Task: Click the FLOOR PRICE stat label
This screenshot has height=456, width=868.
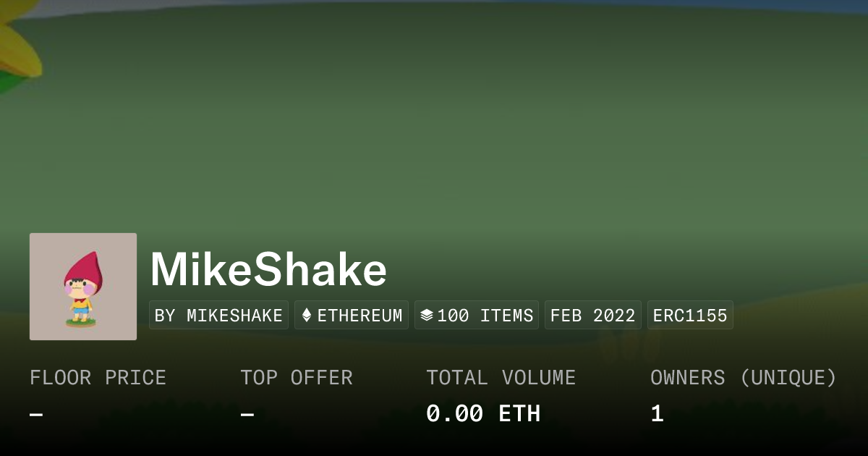Action: coord(98,378)
